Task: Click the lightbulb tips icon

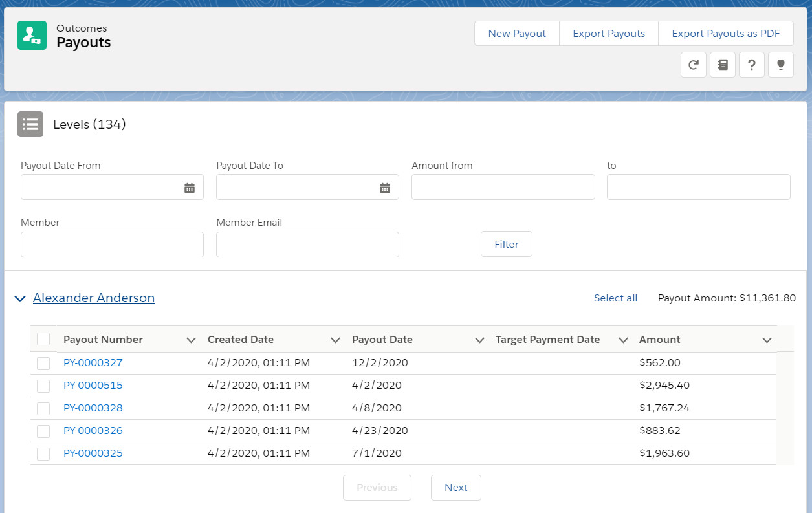Action: [781, 65]
